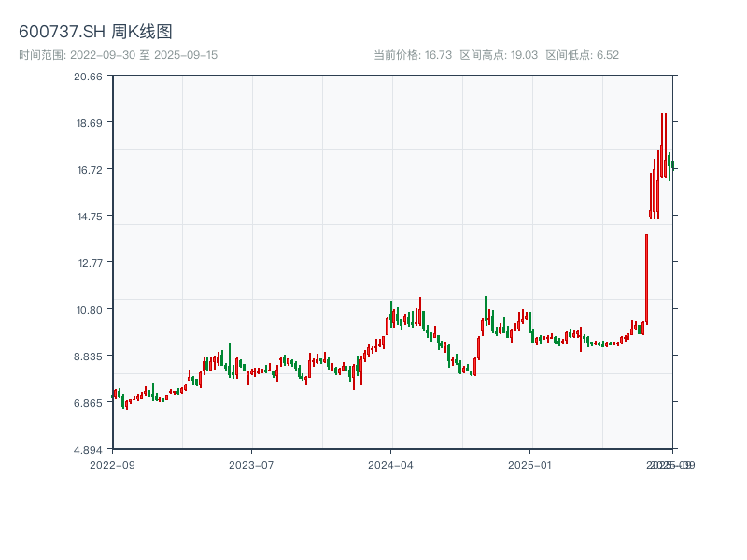
Task: Click the chart title 600737.SH 周K线图
Action: 95,32
